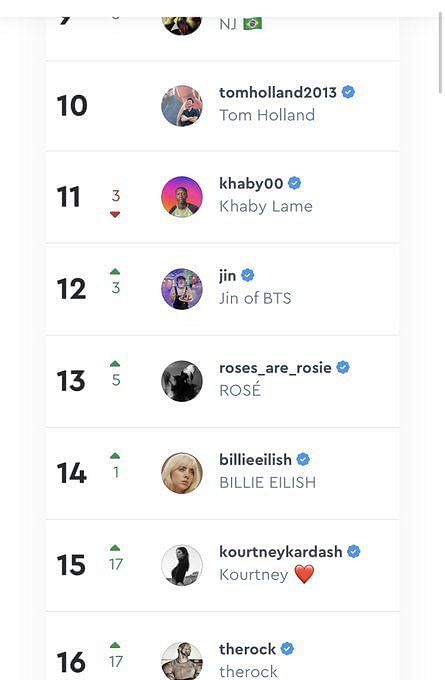Open the roses_are_rosie username link

[275, 368]
